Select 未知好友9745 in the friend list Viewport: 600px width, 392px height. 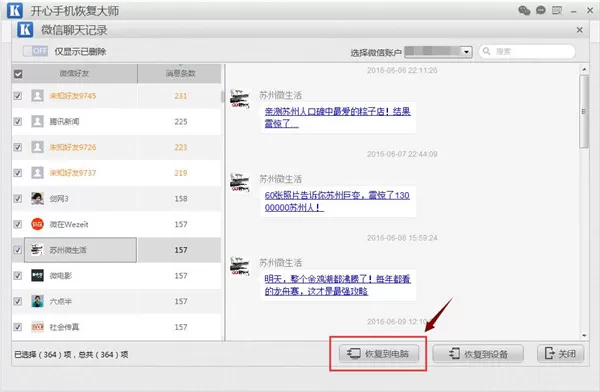tap(116, 96)
